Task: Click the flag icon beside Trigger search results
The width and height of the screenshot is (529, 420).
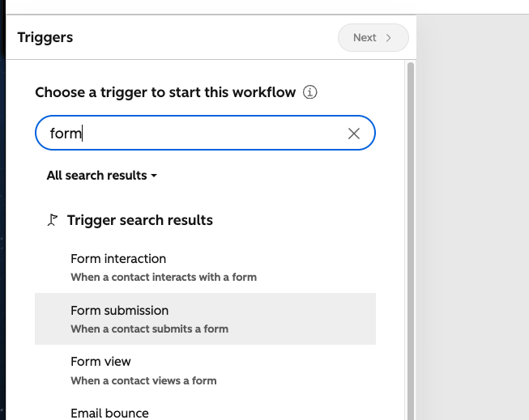Action: (x=53, y=220)
